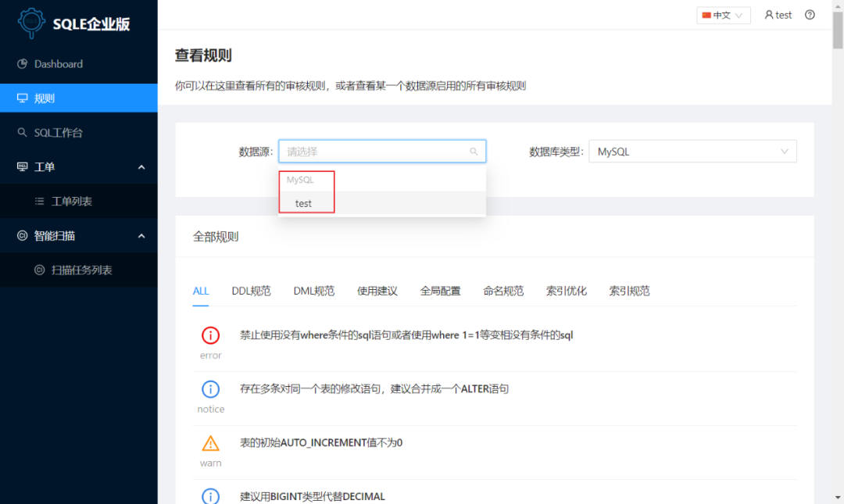
Task: Click the orange warn triangle icon
Action: 210,442
